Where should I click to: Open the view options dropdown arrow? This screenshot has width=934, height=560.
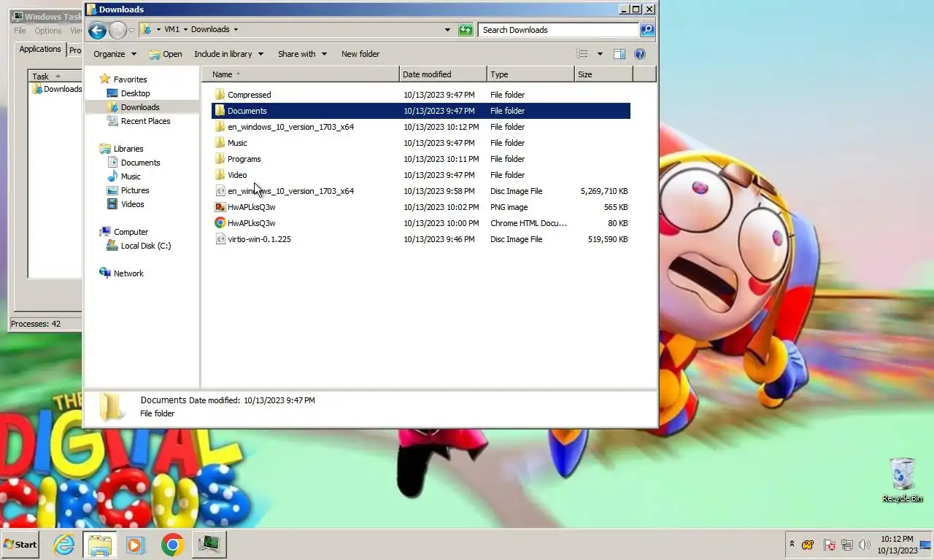click(600, 54)
